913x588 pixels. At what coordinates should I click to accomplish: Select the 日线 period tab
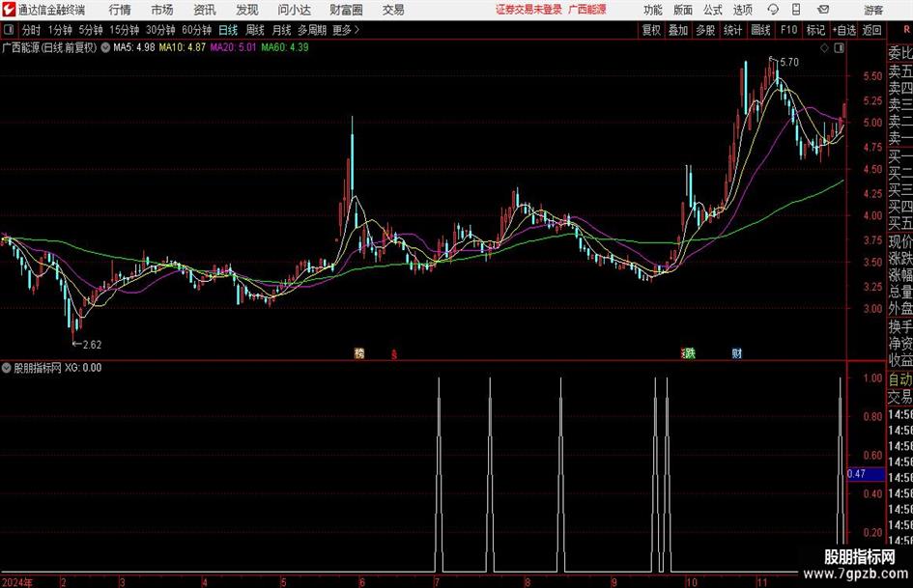coord(228,30)
